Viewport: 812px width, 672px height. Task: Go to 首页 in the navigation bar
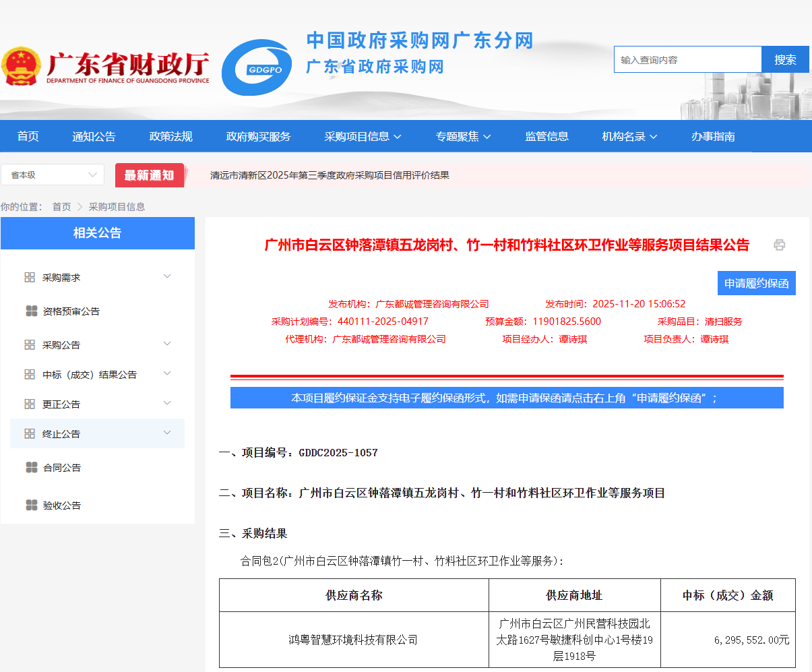click(x=28, y=136)
